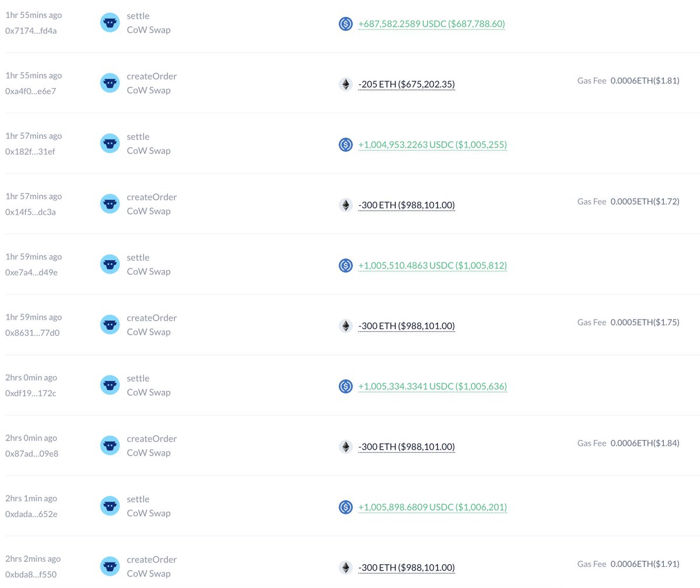Image resolution: width=700 pixels, height=588 pixels.
Task: Click the CoW Swap icon in the 0xa4f0...e6e7 row
Action: pyautogui.click(x=110, y=83)
